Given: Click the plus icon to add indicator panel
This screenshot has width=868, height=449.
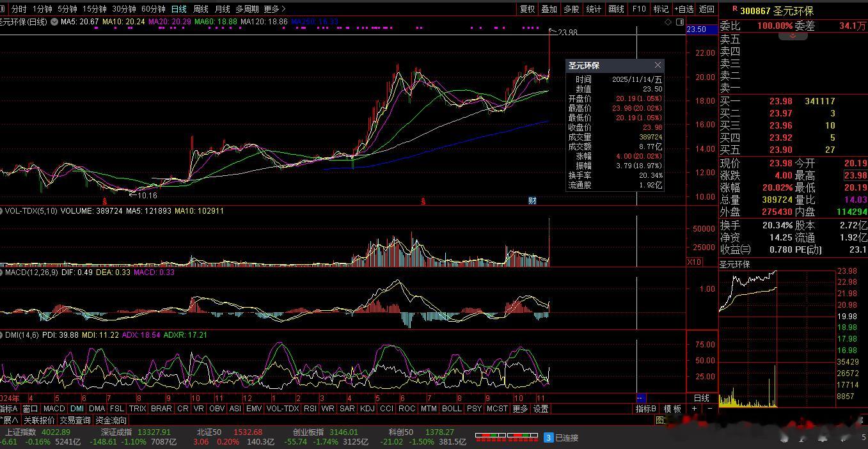Looking at the screenshot, I should coord(695,409).
